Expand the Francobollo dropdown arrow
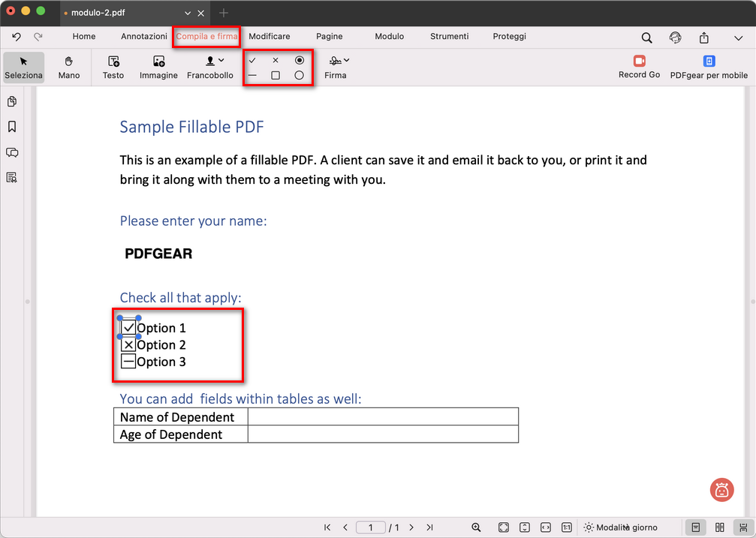Screen dimensions: 756x538 tap(221, 60)
